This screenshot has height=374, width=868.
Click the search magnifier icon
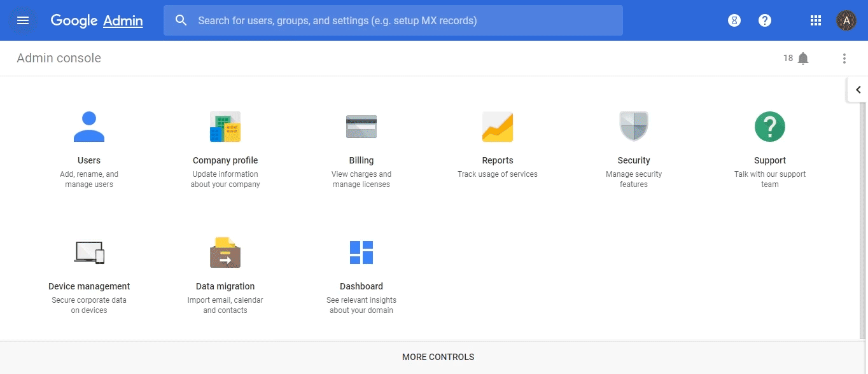[181, 20]
